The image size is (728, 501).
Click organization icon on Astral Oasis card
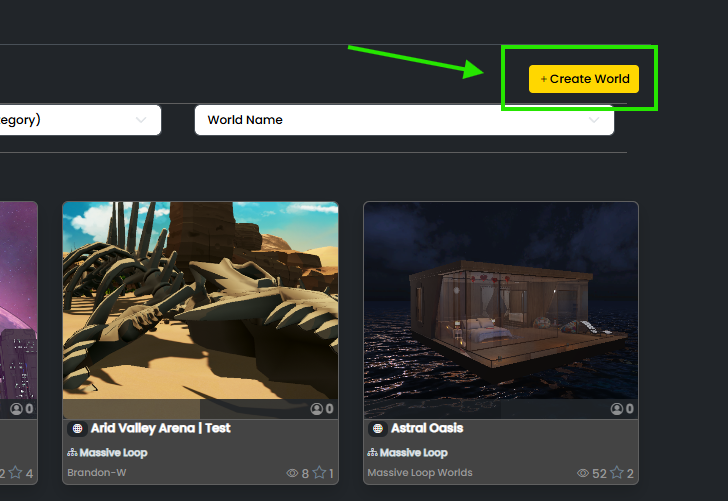(x=372, y=453)
